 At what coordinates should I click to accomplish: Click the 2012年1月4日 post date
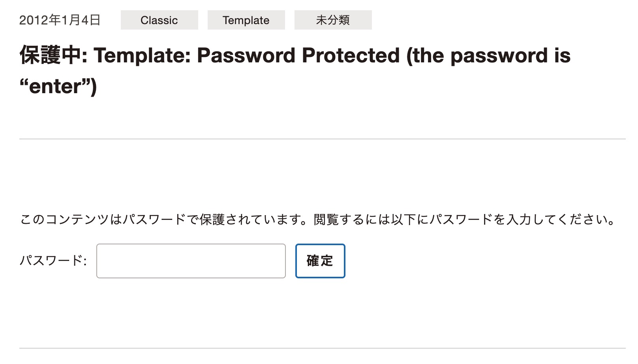(x=60, y=20)
